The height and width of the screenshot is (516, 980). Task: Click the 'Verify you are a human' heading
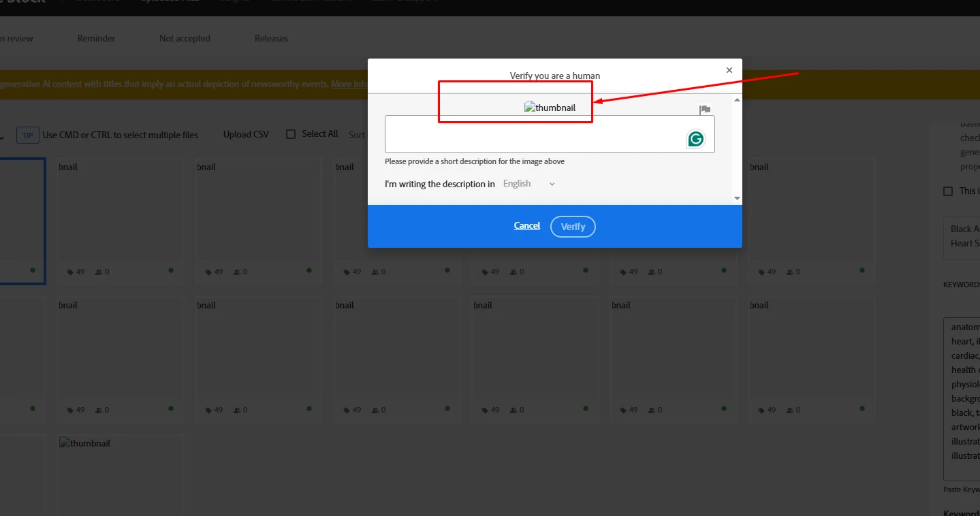tap(555, 76)
